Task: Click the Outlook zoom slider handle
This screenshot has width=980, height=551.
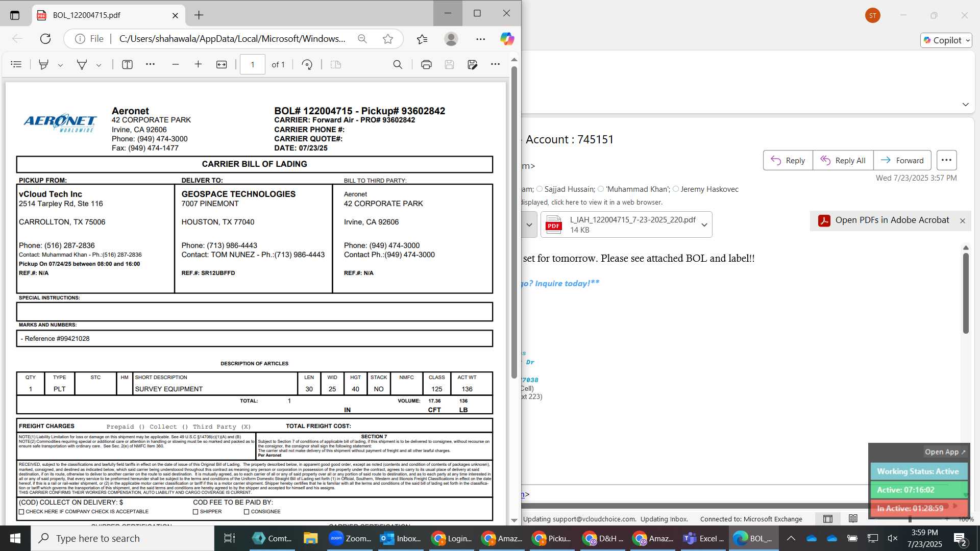Action: 910,519
